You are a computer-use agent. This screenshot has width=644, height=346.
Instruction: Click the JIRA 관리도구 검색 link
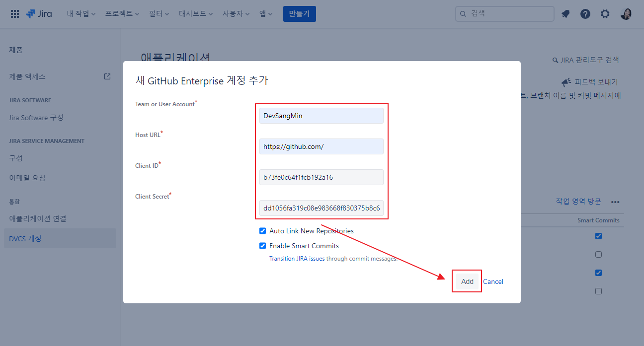click(590, 60)
